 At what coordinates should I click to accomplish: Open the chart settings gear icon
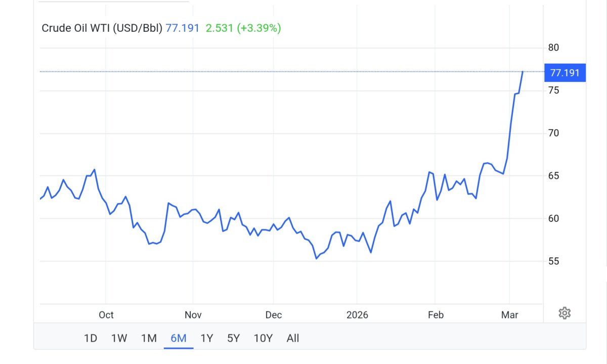pos(565,313)
